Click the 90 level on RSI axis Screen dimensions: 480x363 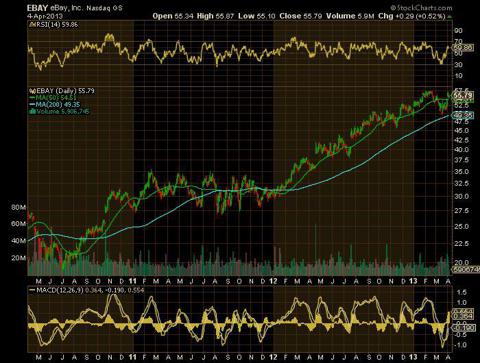pos(458,31)
